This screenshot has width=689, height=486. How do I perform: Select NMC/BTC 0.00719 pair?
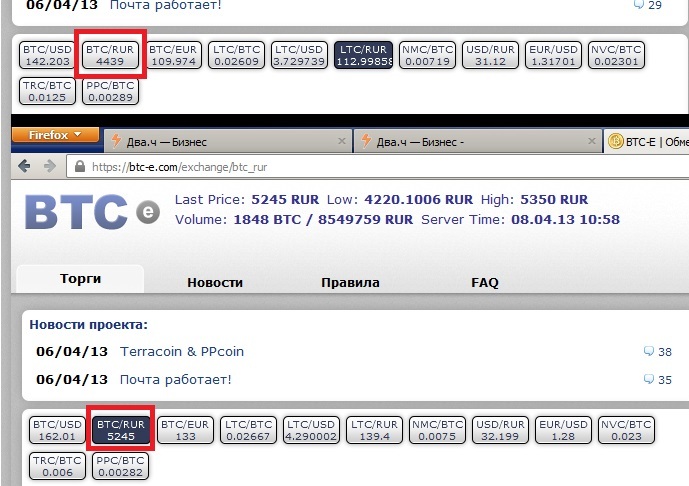pos(428,55)
